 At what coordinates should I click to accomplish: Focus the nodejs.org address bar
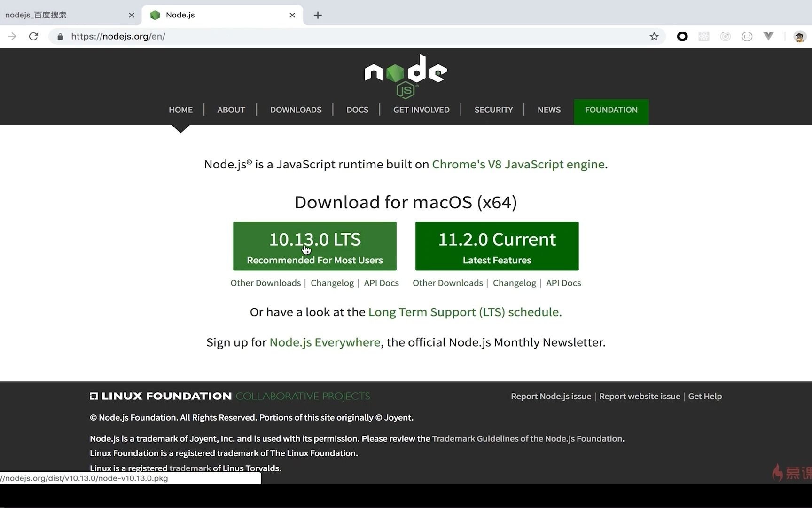(x=357, y=36)
